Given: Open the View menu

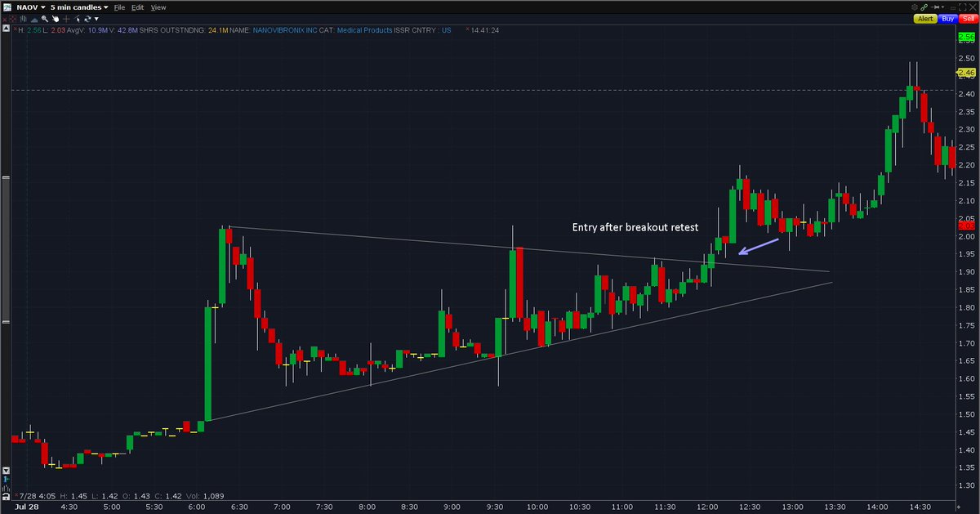Looking at the screenshot, I should [158, 7].
